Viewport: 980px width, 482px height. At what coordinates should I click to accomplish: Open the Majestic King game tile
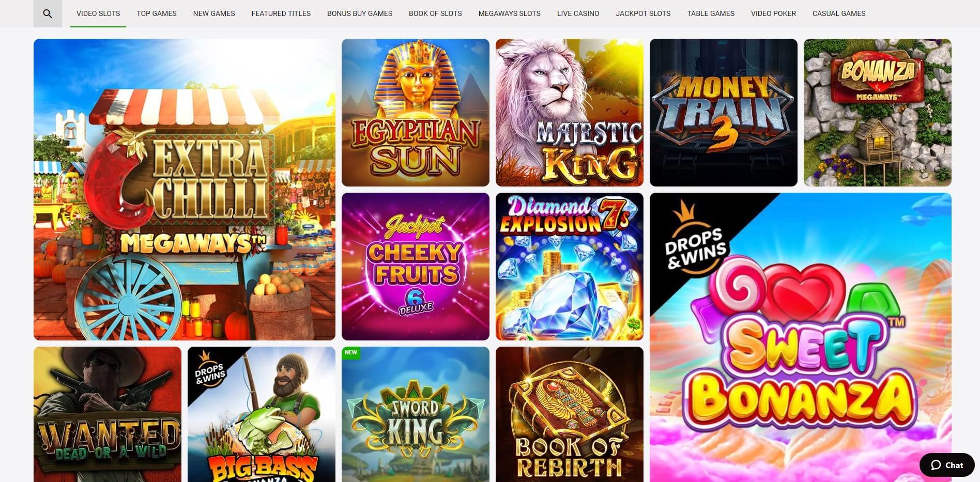570,113
